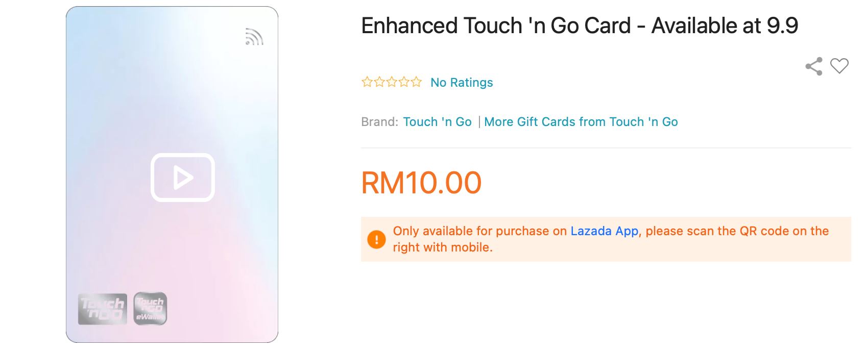
Task: Click the Touch 'n Go logo on card
Action: tap(102, 309)
